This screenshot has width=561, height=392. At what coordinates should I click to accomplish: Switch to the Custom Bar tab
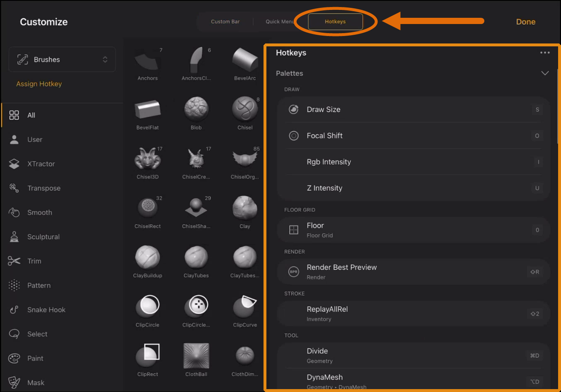click(225, 22)
